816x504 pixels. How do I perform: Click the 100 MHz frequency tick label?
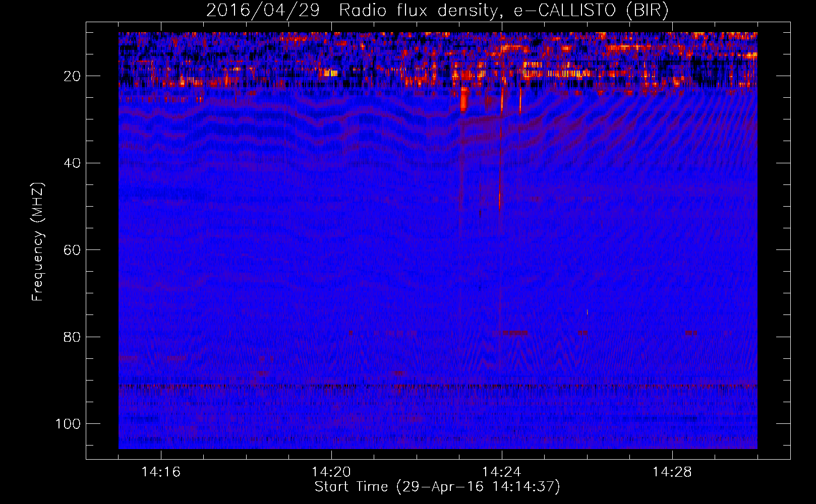(x=68, y=423)
